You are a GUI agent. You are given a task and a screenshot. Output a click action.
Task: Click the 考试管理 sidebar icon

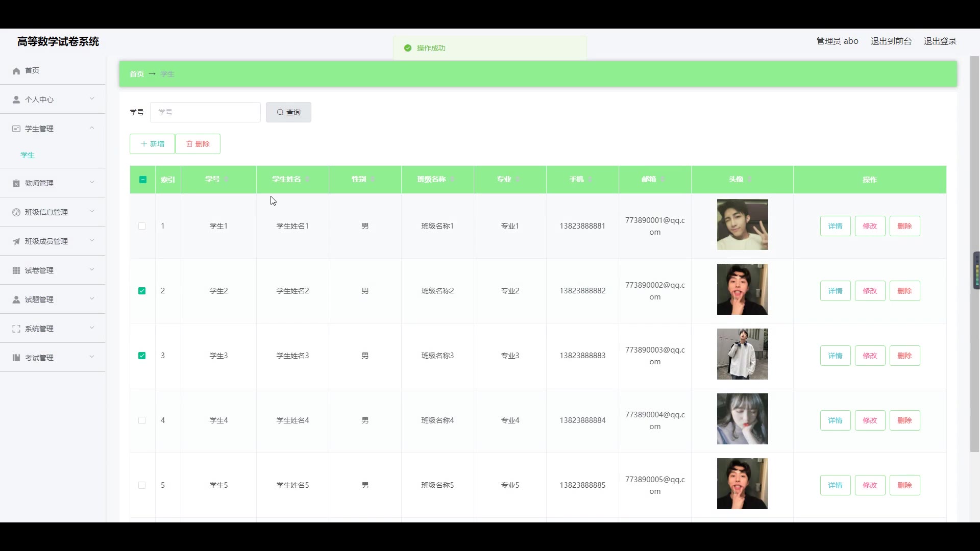[x=16, y=358]
